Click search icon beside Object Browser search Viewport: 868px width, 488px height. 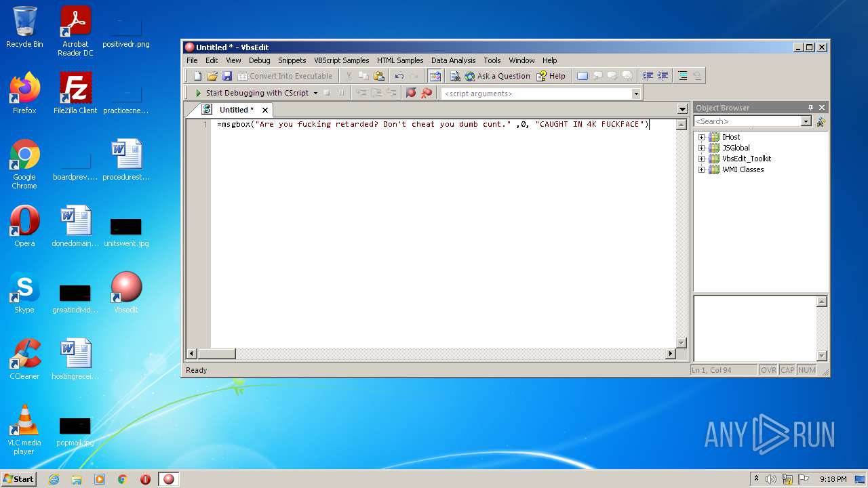click(x=821, y=121)
